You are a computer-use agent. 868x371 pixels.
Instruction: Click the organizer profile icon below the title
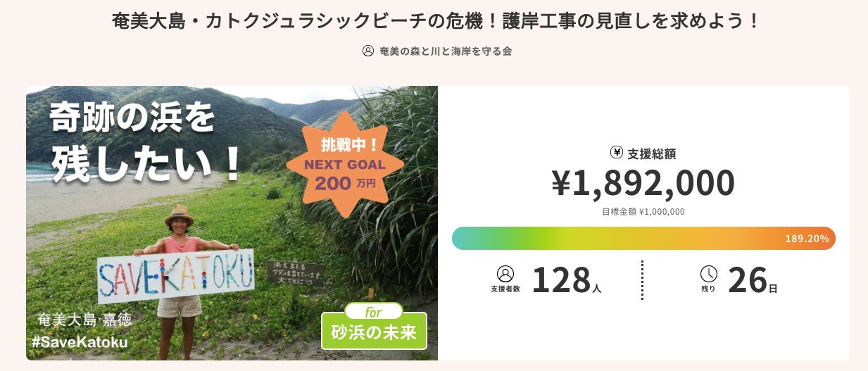367,51
